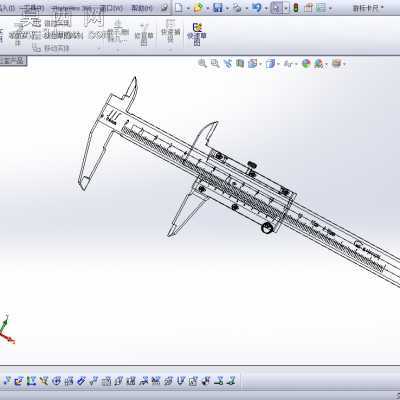Activate the Zoom to Area magnifier
This screenshot has width=400, height=400.
215,63
